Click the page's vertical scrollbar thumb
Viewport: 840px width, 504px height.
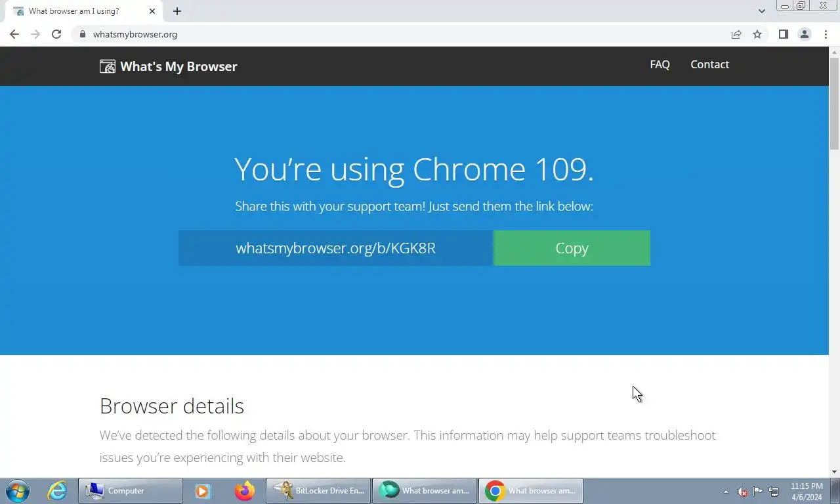[x=835, y=103]
